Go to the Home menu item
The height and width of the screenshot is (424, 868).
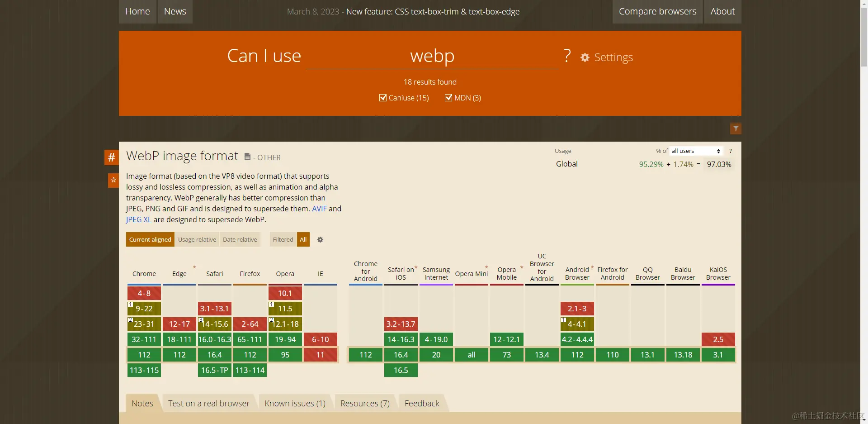coord(137,11)
